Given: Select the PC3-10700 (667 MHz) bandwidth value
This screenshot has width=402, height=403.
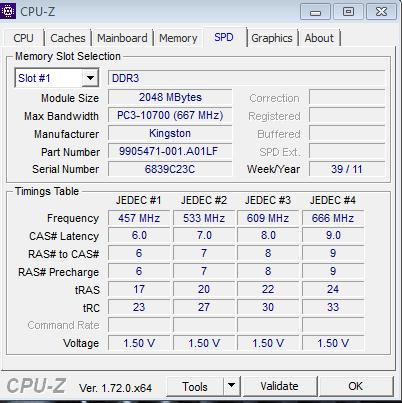Looking at the screenshot, I should (x=170, y=115).
